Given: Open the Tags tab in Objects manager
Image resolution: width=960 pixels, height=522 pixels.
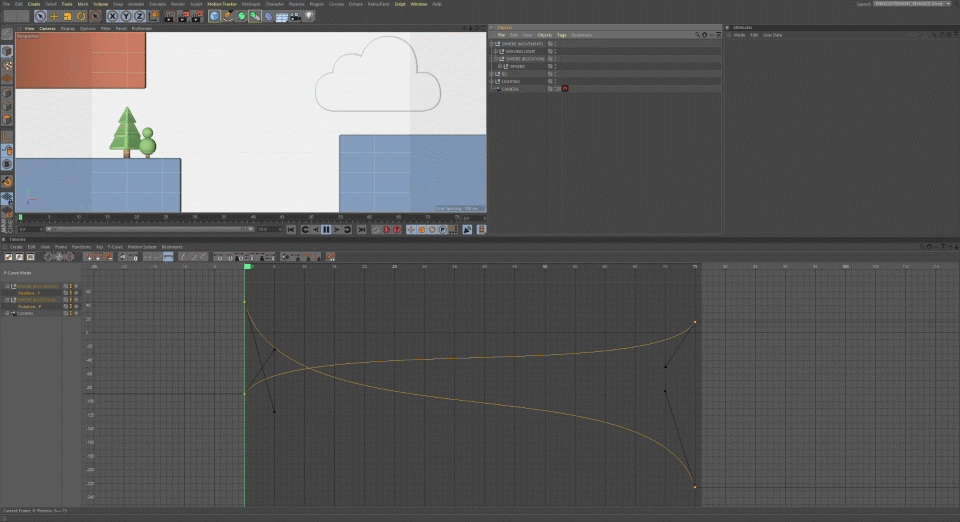Looking at the screenshot, I should [x=561, y=35].
